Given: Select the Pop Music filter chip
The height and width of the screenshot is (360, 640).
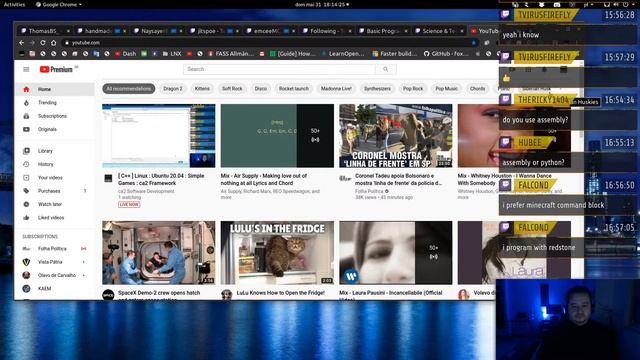Looking at the screenshot, I should tap(446, 89).
